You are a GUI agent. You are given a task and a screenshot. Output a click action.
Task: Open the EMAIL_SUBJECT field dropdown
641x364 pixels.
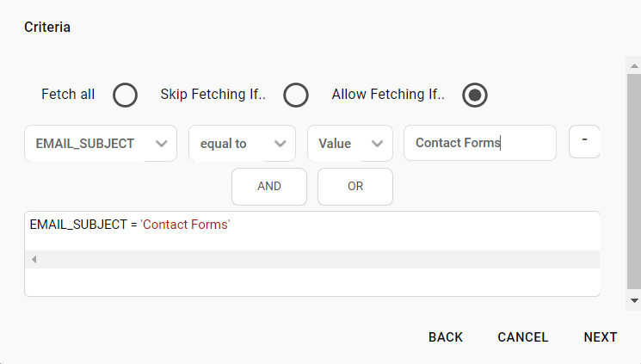point(101,143)
